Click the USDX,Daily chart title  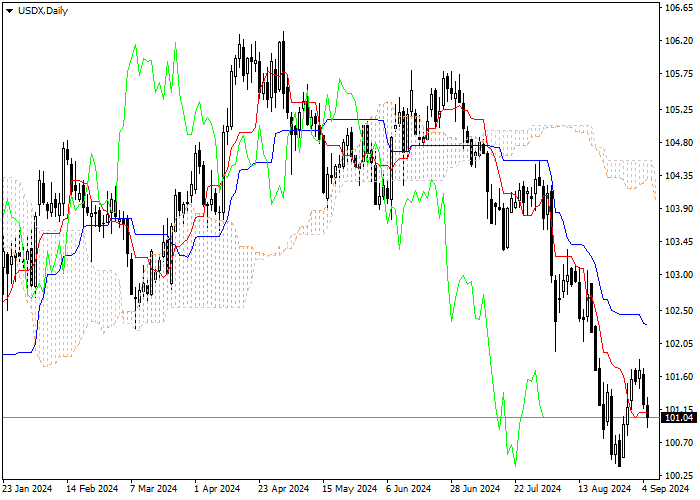tap(43, 11)
